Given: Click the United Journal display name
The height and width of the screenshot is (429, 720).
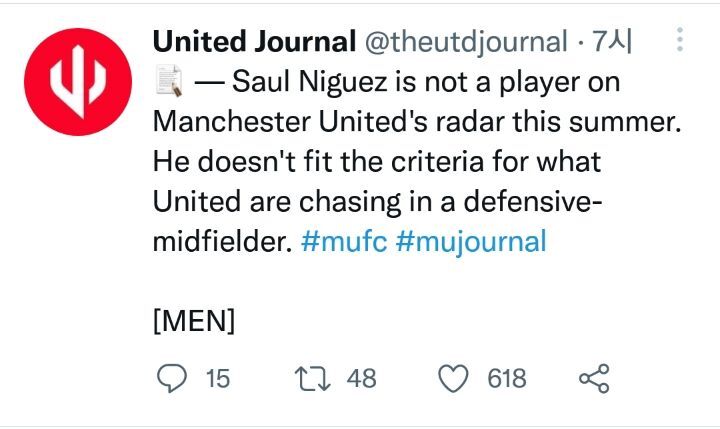Looking at the screenshot, I should (x=254, y=41).
